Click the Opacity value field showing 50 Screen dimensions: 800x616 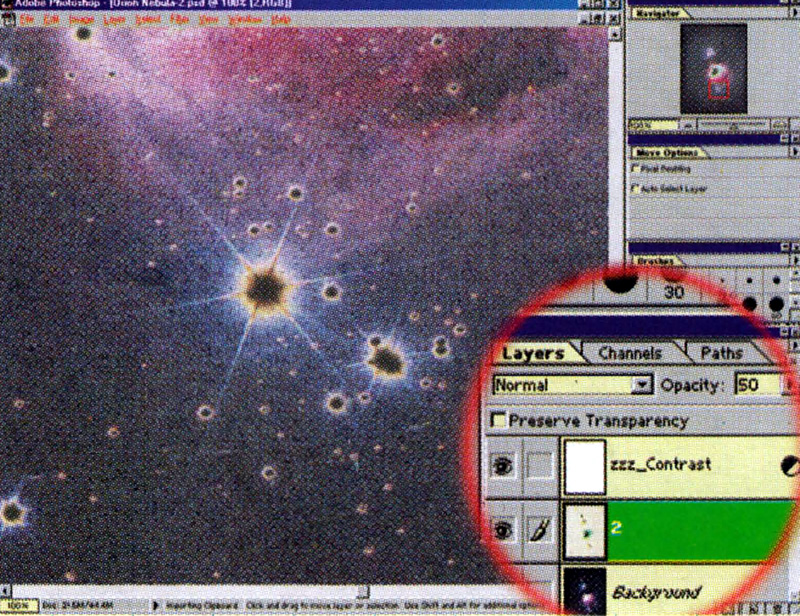(x=758, y=385)
